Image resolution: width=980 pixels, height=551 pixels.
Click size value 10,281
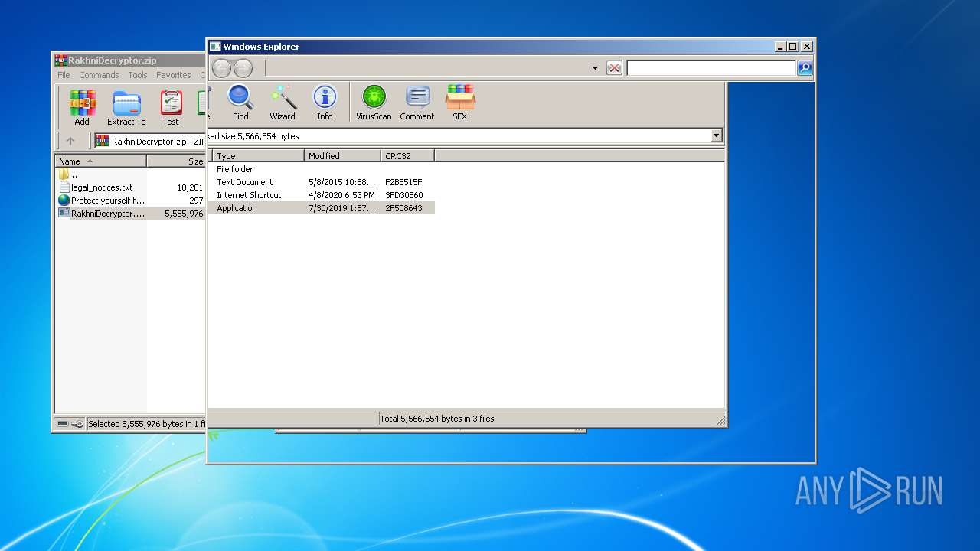tap(190, 187)
